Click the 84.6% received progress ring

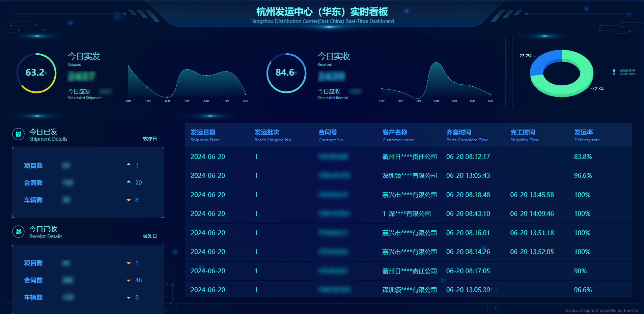286,73
